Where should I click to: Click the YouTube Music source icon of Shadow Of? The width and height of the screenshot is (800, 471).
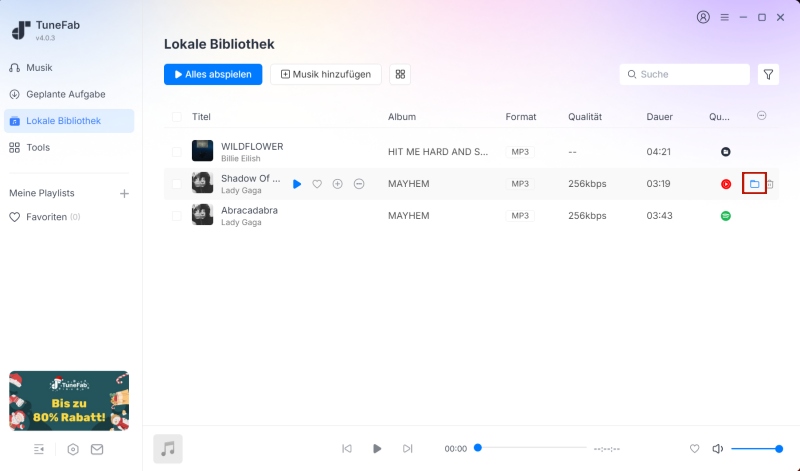coord(726,184)
